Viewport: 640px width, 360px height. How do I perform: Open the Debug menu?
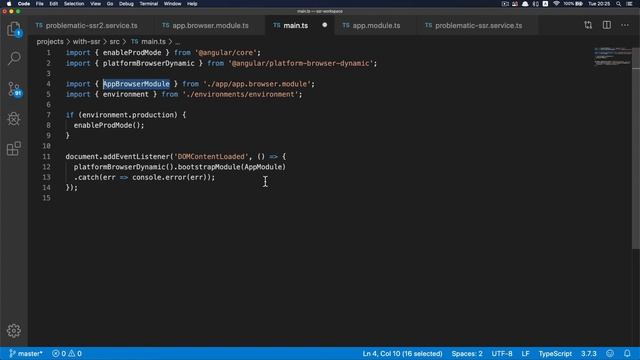pos(126,4)
